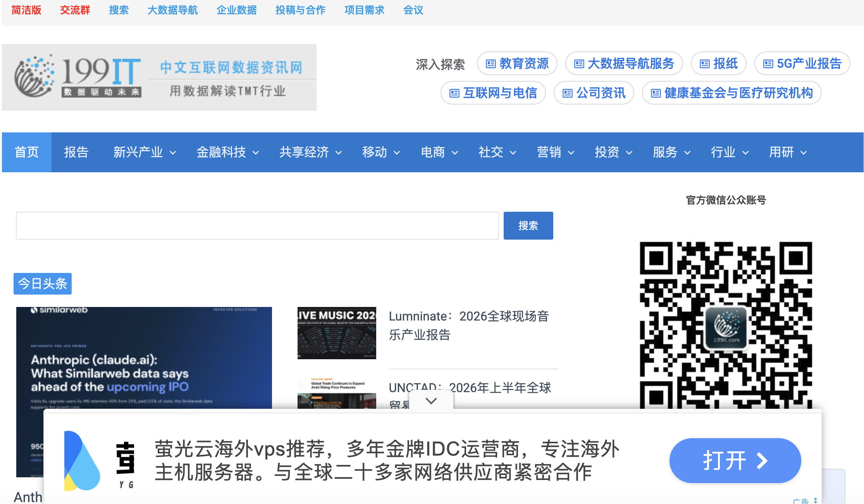Image resolution: width=864 pixels, height=504 pixels.
Task: Expand the 行业 dropdown menu
Action: (x=730, y=153)
